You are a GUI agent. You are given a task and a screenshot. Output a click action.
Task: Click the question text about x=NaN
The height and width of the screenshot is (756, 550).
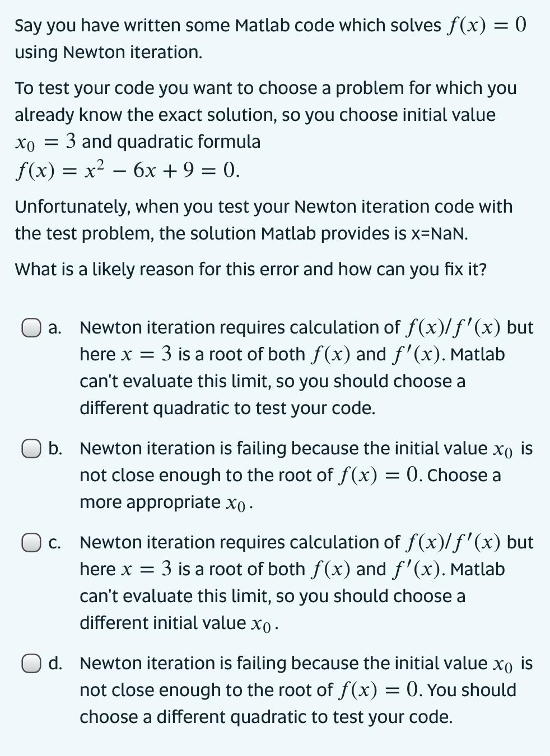pyautogui.click(x=263, y=219)
